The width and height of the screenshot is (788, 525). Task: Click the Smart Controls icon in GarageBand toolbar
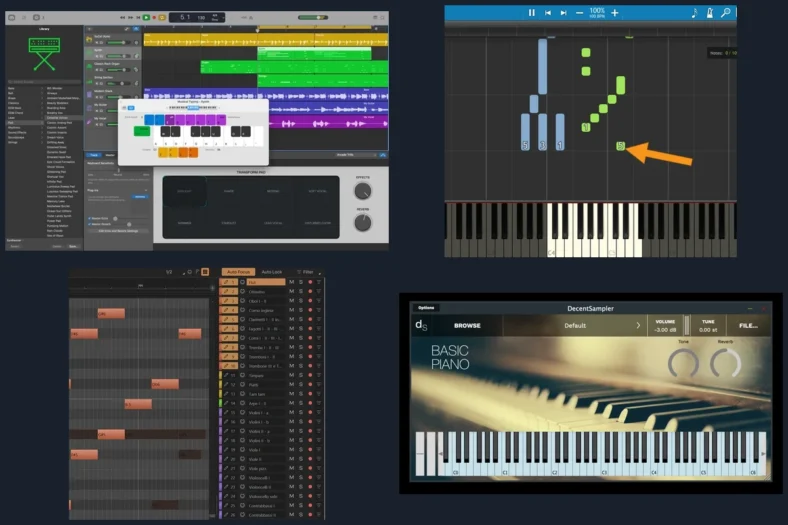[x=36, y=18]
